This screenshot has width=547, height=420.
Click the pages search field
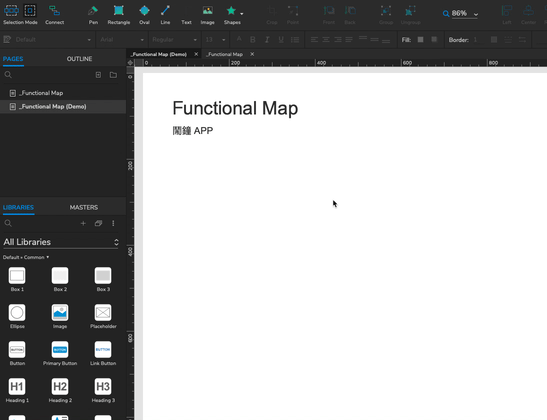[x=47, y=75]
